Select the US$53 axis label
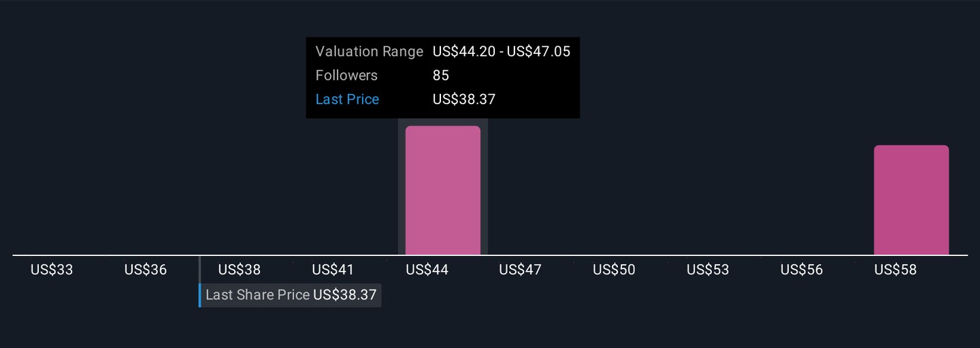 pyautogui.click(x=708, y=270)
